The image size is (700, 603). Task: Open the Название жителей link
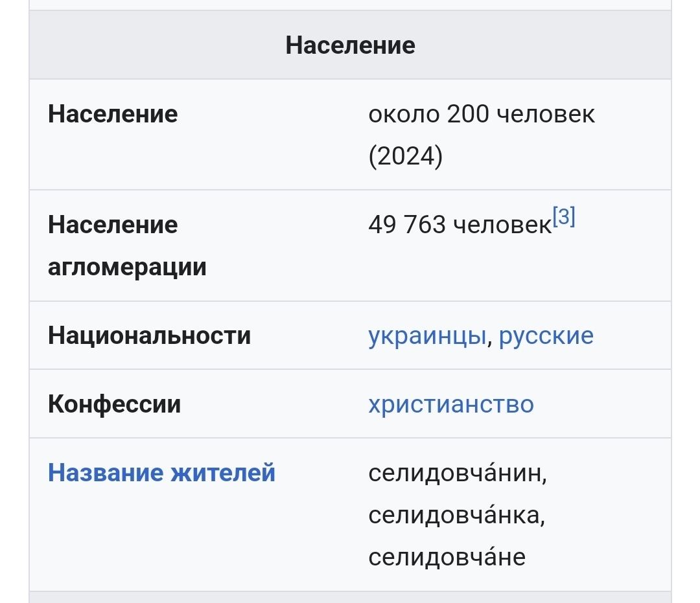(161, 473)
